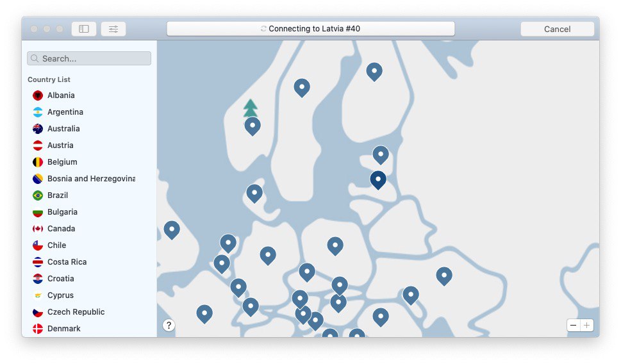Select the Denmark map pin
The image size is (621, 364).
pyautogui.click(x=254, y=194)
